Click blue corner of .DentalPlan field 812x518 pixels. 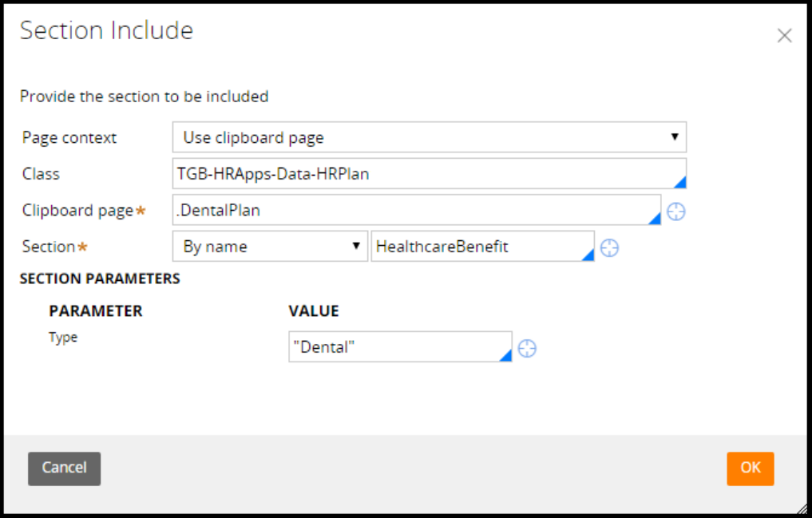click(x=656, y=219)
